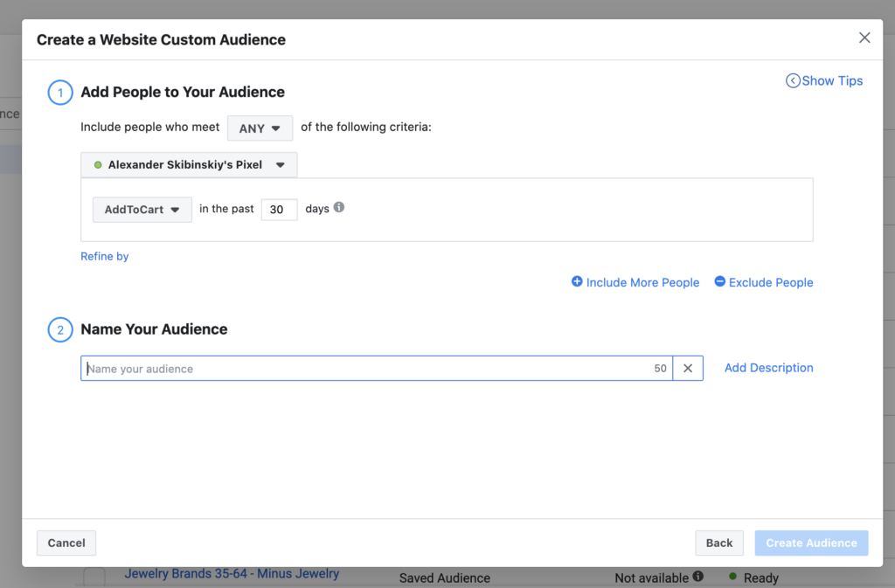Close the Create a Website Custom Audience dialog
The height and width of the screenshot is (588, 895).
pos(864,38)
